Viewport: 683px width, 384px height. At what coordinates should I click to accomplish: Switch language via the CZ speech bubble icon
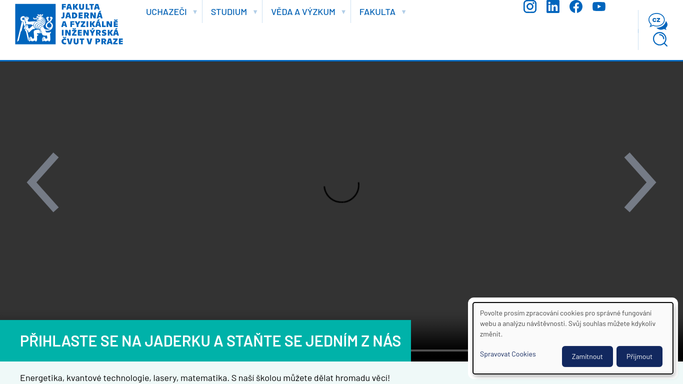point(657,21)
